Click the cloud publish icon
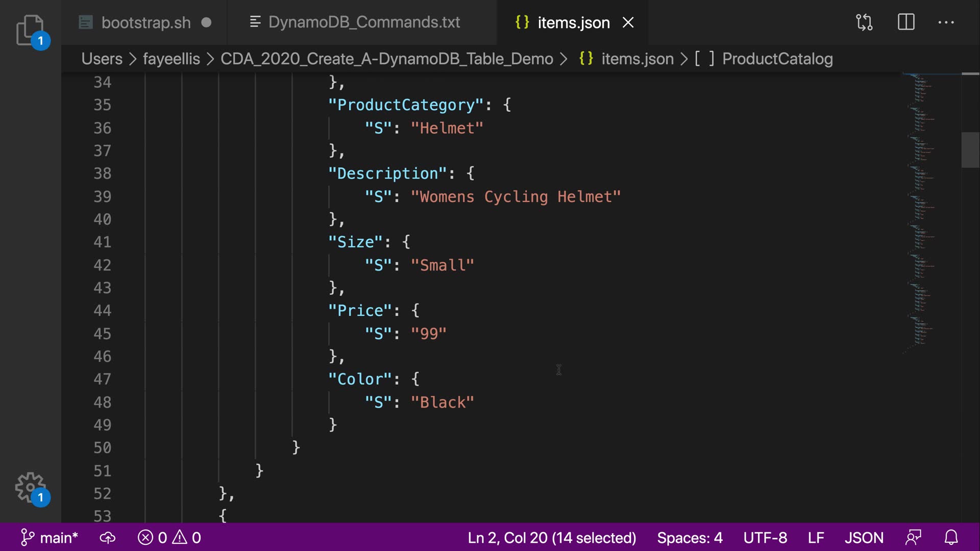 (108, 538)
